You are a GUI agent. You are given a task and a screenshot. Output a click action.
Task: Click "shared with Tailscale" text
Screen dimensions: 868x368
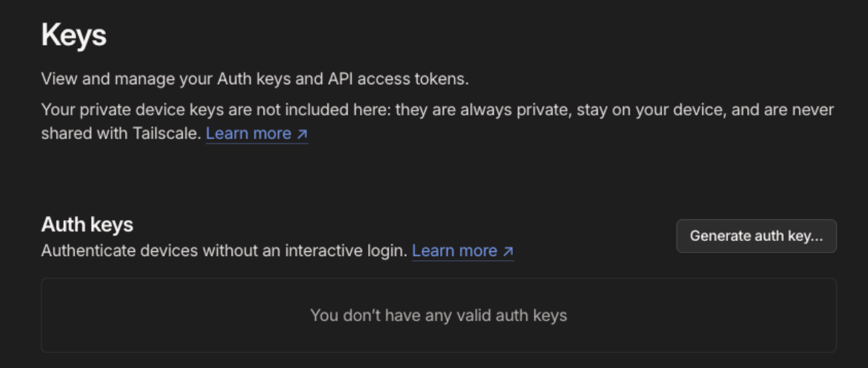pyautogui.click(x=121, y=134)
